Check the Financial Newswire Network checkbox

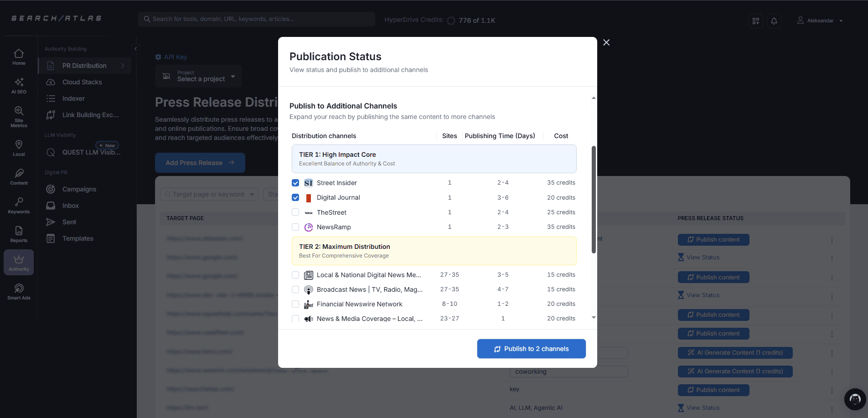pos(295,304)
